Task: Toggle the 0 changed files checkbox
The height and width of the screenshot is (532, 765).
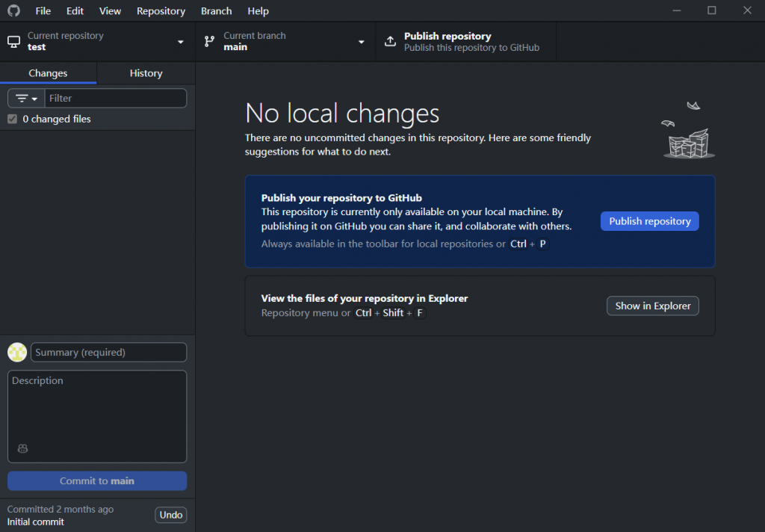Action: point(12,119)
